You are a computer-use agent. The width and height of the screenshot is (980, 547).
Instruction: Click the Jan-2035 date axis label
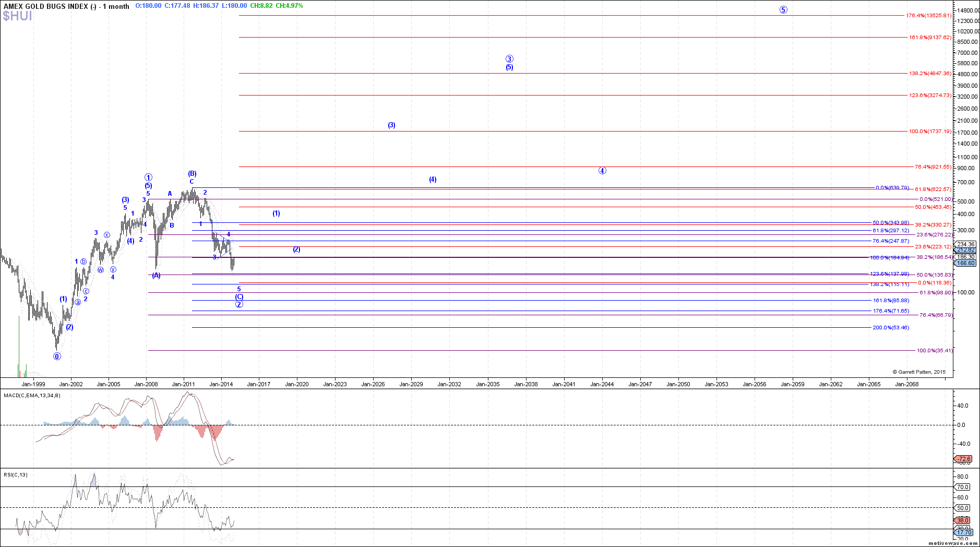[x=488, y=384]
